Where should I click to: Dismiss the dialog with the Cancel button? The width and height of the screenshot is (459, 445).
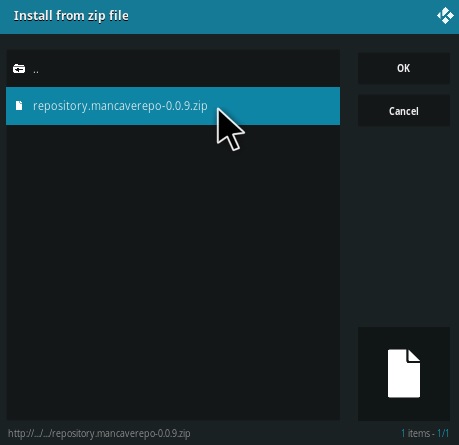[404, 111]
